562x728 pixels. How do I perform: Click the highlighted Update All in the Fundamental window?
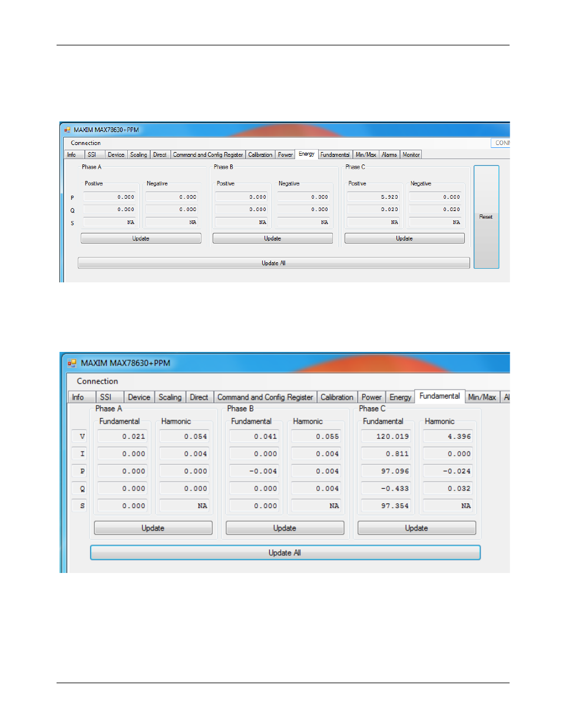285,553
